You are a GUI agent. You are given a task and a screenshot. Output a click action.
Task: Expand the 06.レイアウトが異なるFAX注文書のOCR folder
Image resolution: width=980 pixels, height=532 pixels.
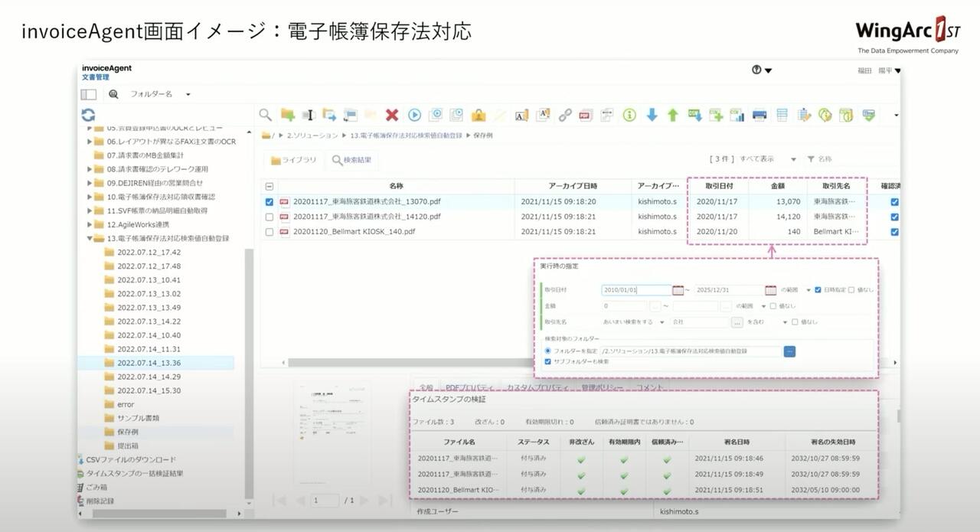90,142
